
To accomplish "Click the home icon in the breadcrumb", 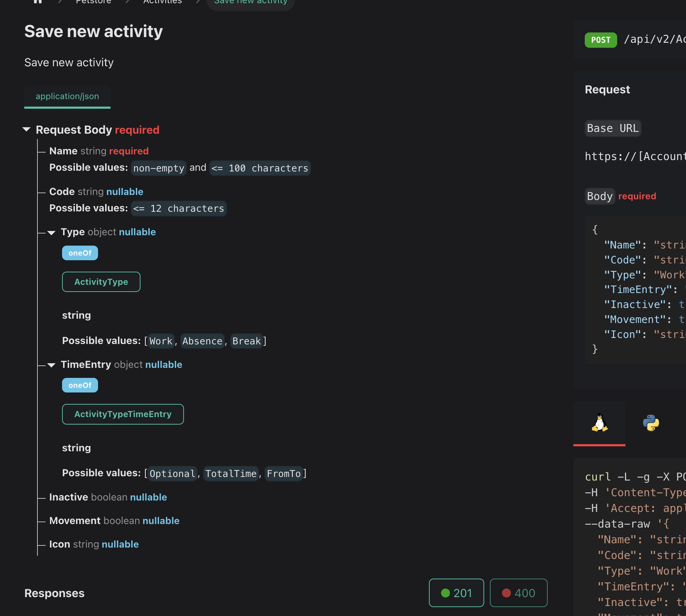I will pos(38,2).
